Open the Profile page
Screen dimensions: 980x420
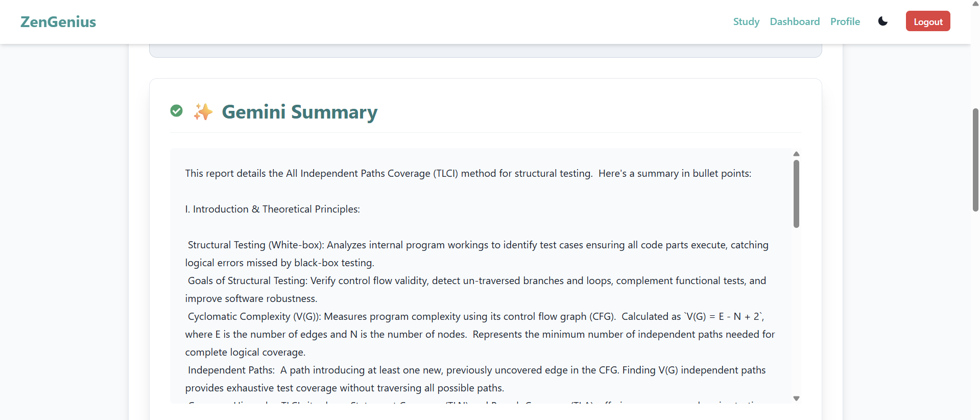pos(845,21)
